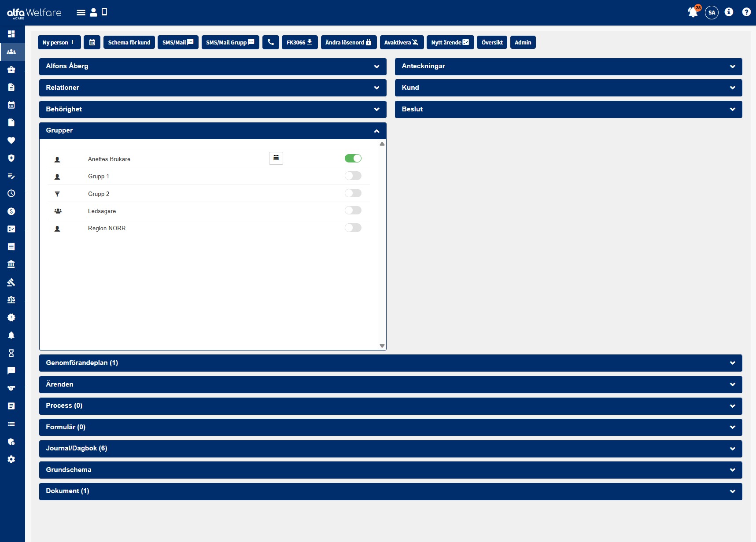Viewport: 756px width, 542px height.
Task: Open the calendar icon in toolbar
Action: 92,42
